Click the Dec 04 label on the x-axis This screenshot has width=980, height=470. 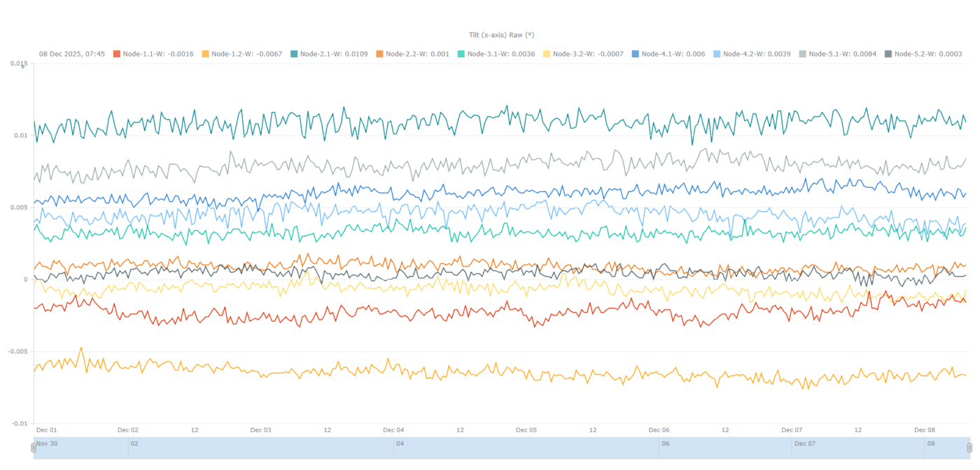click(x=393, y=430)
